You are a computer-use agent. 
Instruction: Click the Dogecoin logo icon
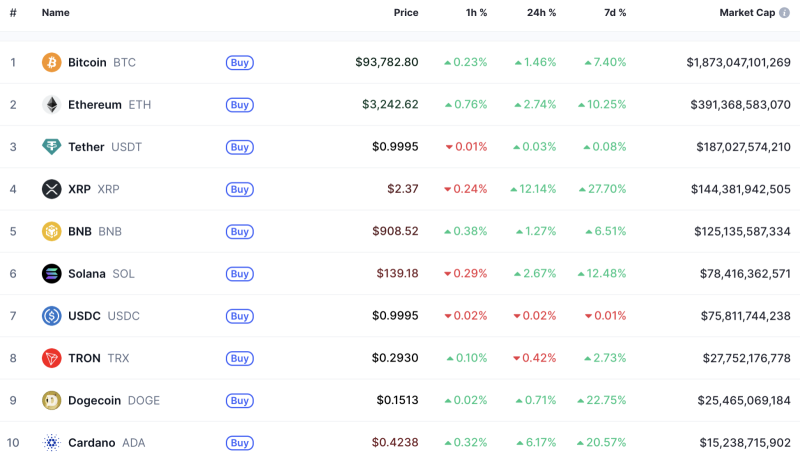pos(52,401)
